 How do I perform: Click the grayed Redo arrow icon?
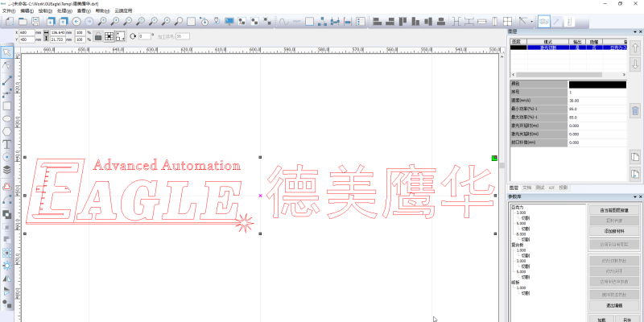point(89,22)
